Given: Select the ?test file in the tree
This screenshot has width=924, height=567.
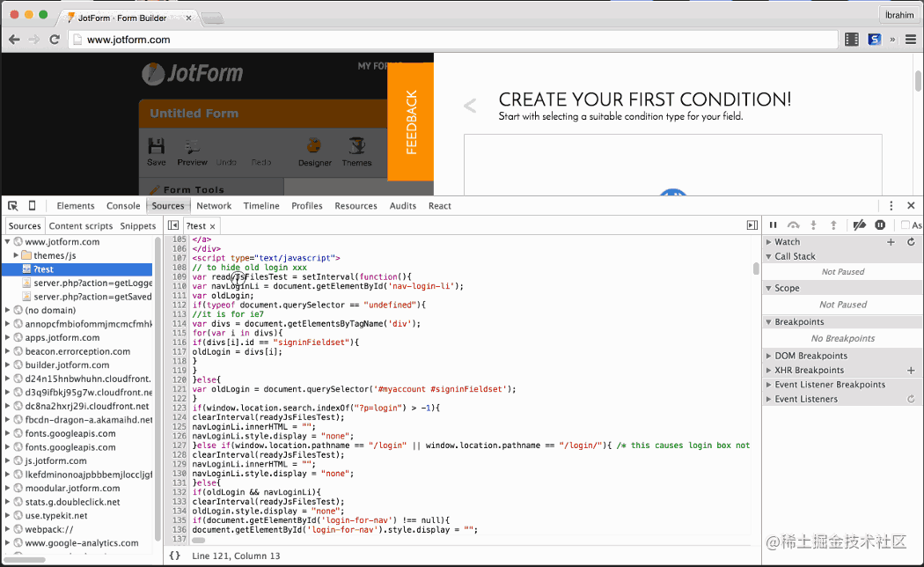Looking at the screenshot, I should point(77,269).
